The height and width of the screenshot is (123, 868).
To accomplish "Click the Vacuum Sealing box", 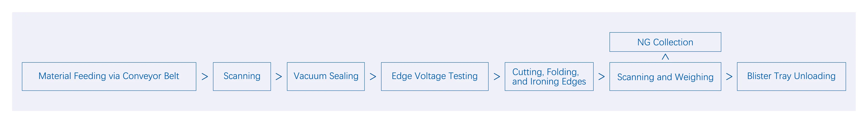I will coord(326,76).
